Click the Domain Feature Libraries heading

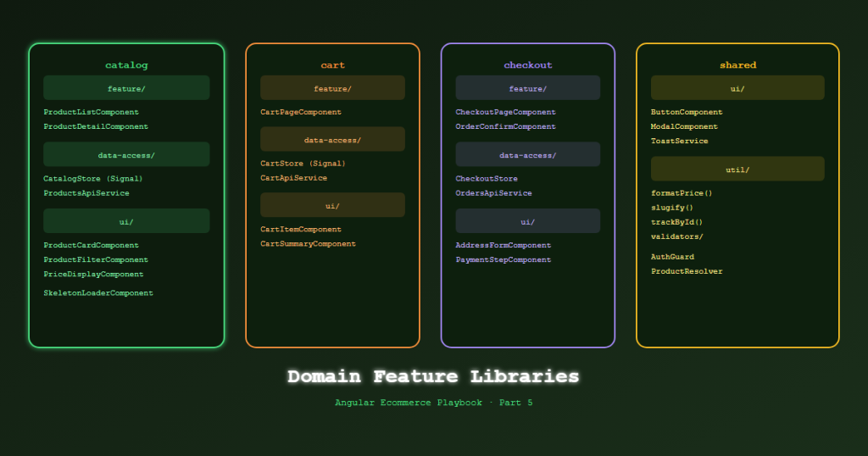[433, 376]
